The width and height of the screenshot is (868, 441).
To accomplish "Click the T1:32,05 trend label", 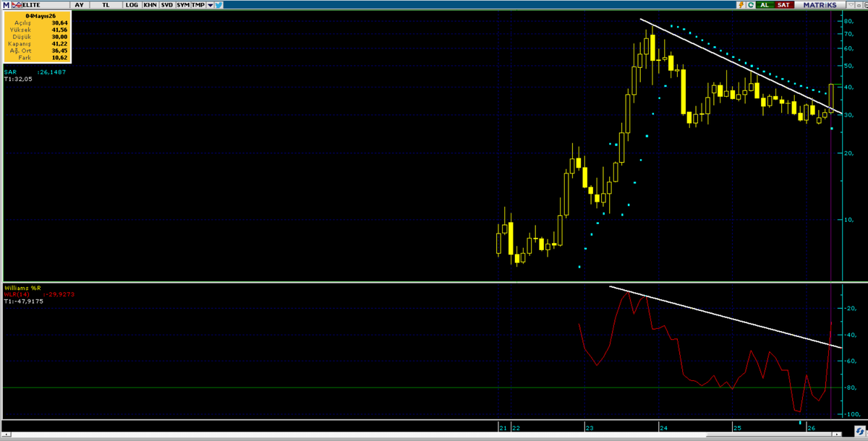I will pyautogui.click(x=18, y=79).
